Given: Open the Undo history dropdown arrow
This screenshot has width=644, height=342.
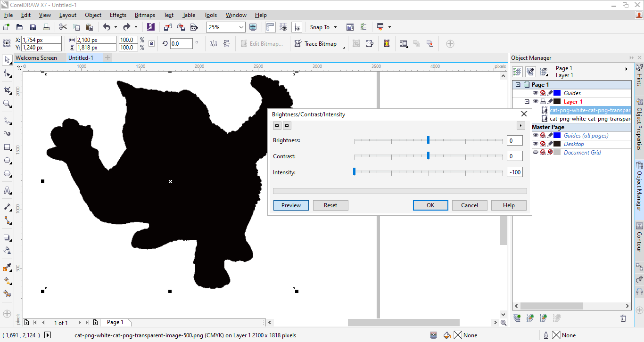Looking at the screenshot, I should (116, 27).
